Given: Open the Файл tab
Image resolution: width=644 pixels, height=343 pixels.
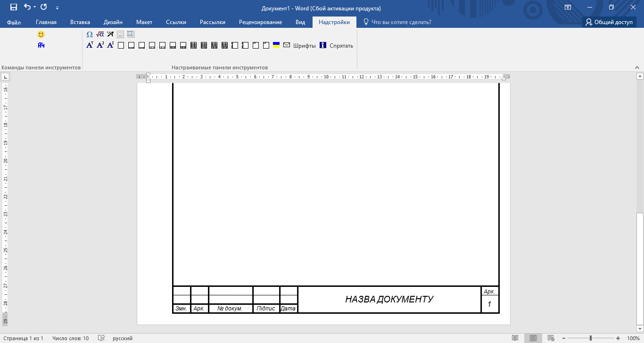Looking at the screenshot, I should coord(14,22).
